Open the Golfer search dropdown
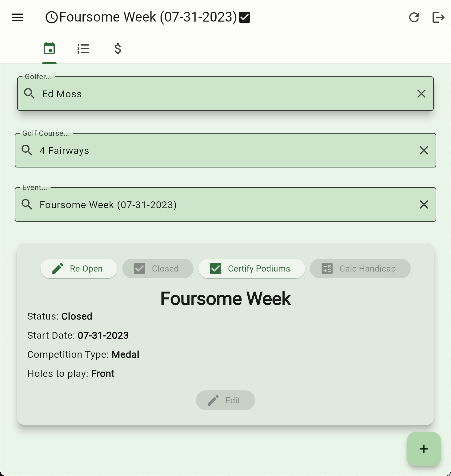Image resolution: width=451 pixels, height=476 pixels. pos(215,94)
